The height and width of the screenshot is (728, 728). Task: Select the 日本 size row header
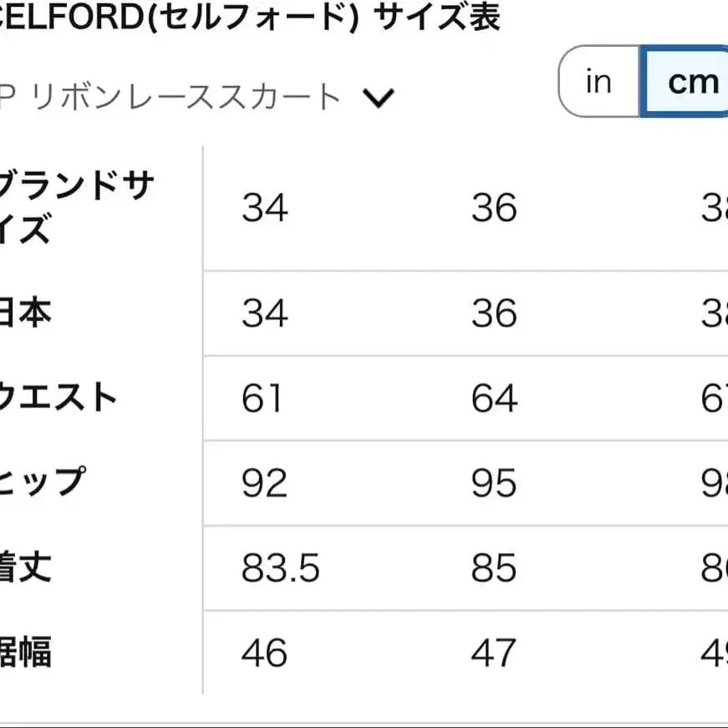[x=29, y=313]
